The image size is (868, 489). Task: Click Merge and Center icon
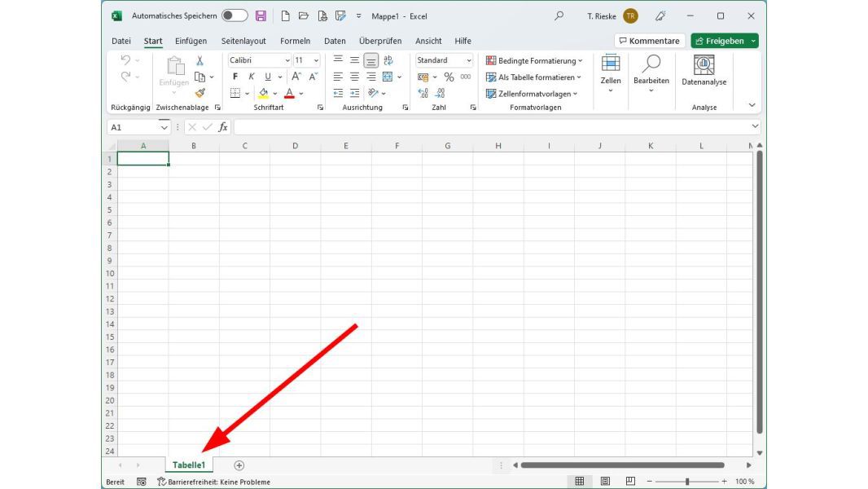pyautogui.click(x=388, y=77)
